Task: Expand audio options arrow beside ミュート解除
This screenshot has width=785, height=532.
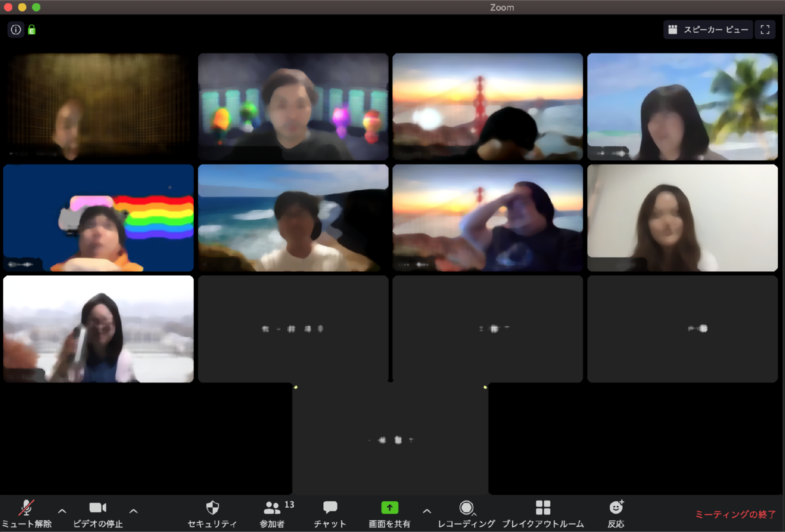Action: click(x=62, y=510)
